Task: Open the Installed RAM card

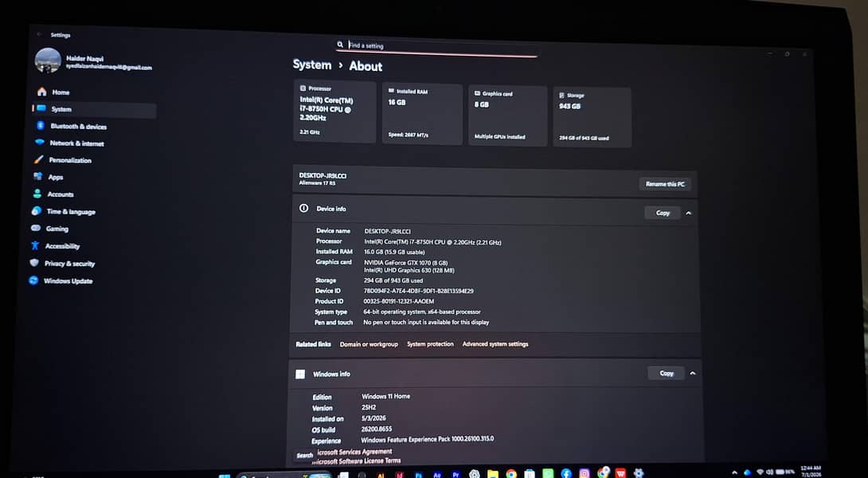Action: (x=422, y=114)
